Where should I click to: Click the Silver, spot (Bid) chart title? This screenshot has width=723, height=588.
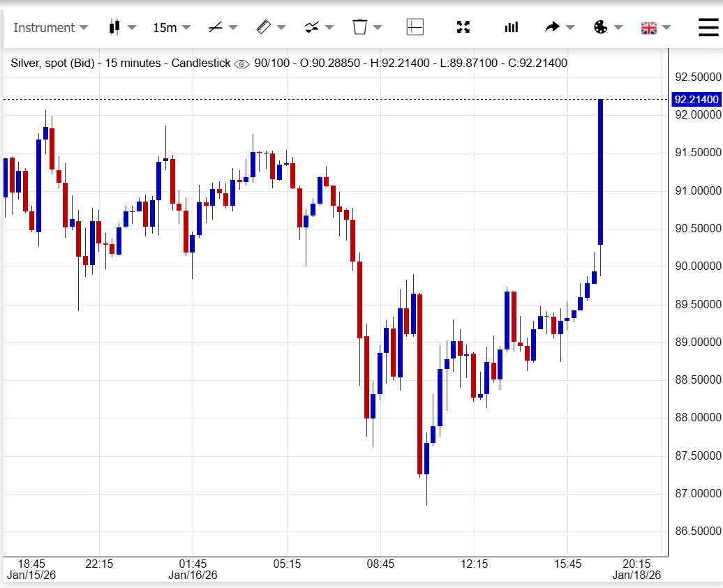(x=52, y=63)
